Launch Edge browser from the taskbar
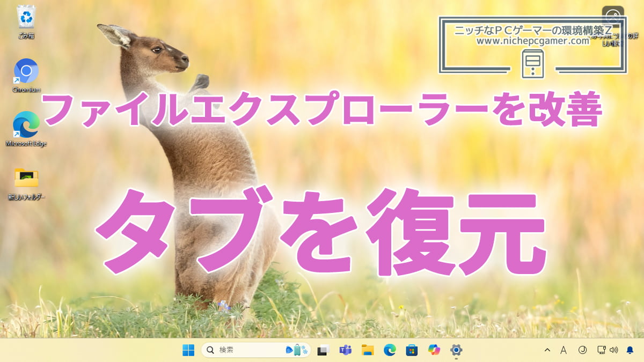This screenshot has width=644, height=362. 390,350
